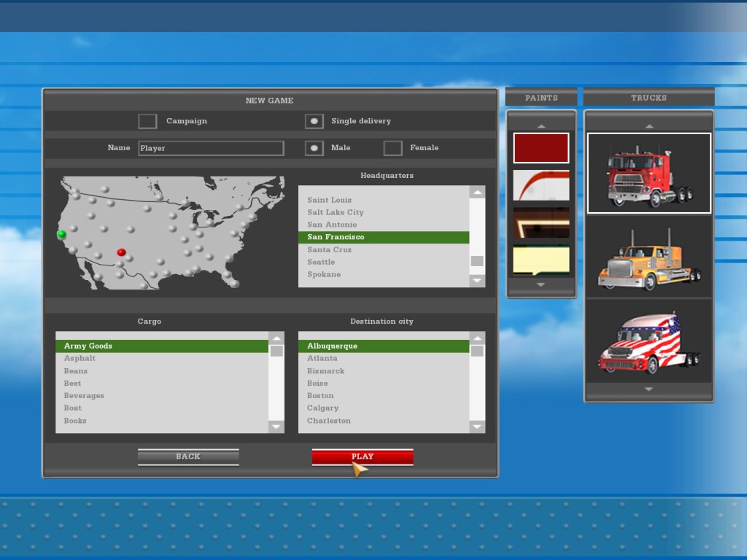
Task: Click trucks list up arrow
Action: pos(649,126)
